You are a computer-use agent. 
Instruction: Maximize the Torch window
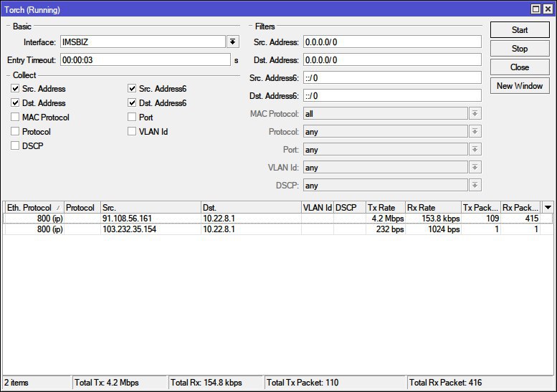pyautogui.click(x=536, y=9)
